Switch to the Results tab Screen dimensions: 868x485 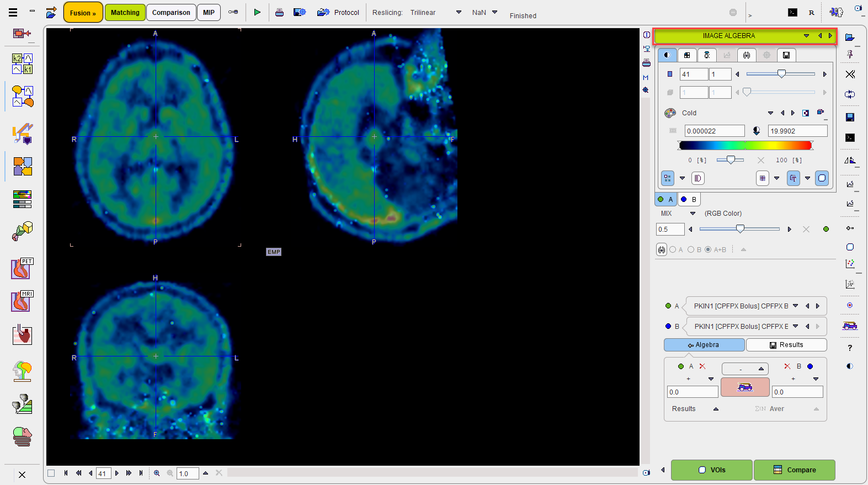(786, 345)
